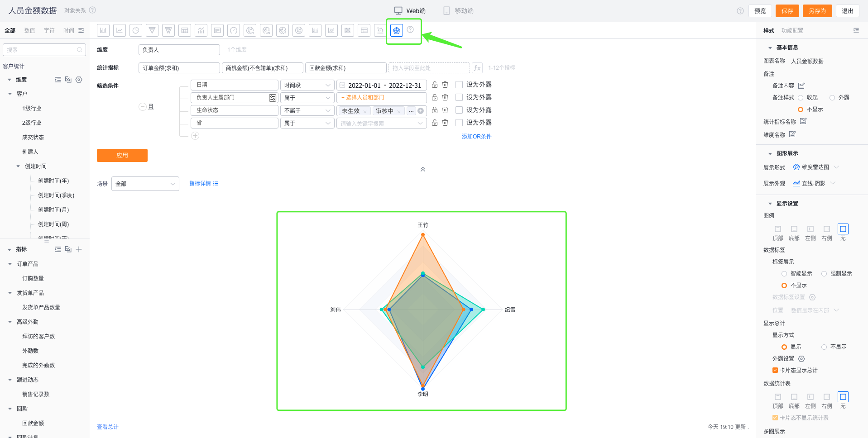Viewport: 868px width, 438px height.
Task: Click the add filter condition plus icon
Action: coord(195,136)
